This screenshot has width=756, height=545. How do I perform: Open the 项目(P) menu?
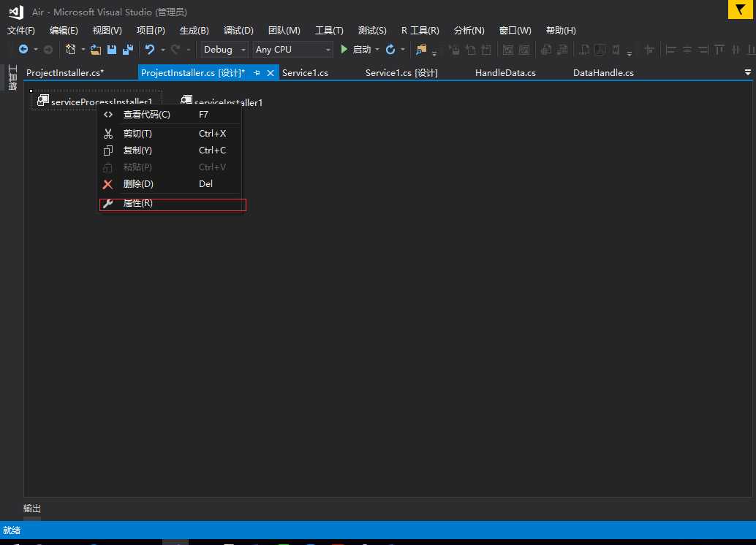point(151,31)
